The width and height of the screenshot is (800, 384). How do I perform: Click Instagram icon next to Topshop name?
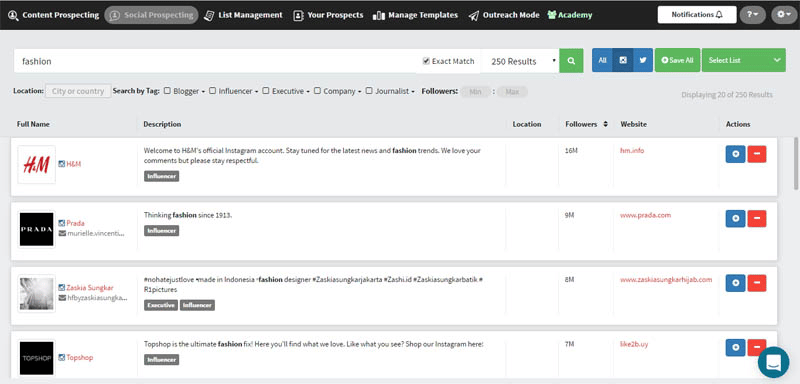point(62,357)
